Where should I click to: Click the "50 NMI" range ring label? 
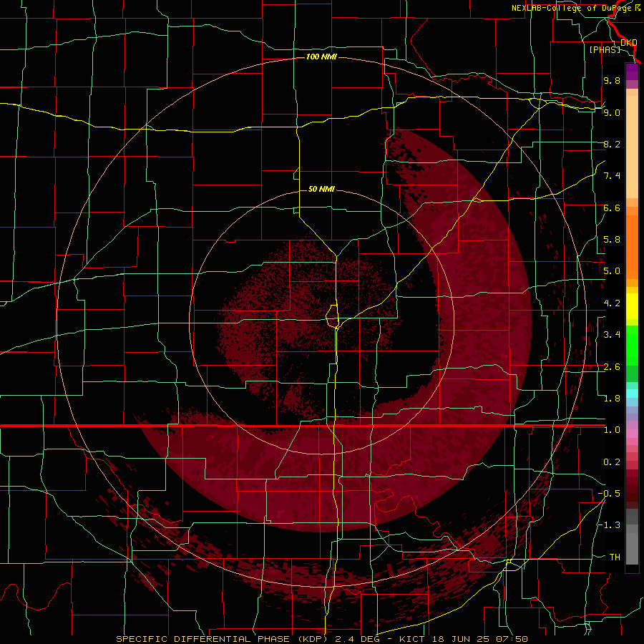coord(321,189)
